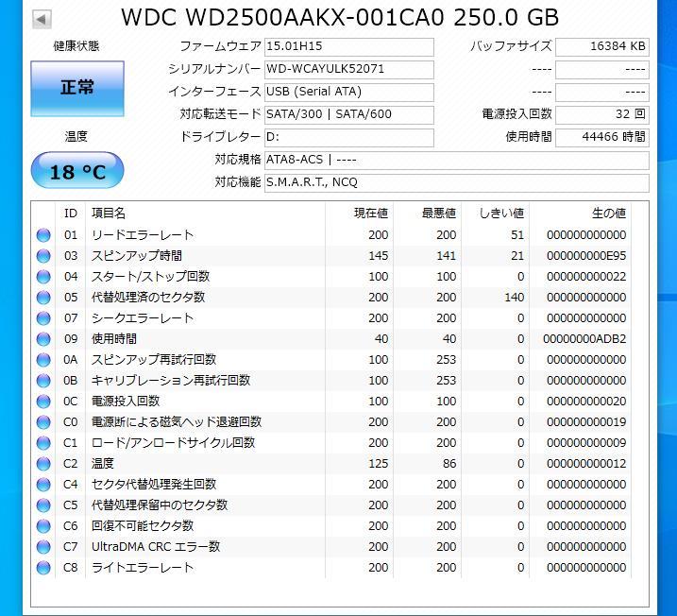This screenshot has height=616, width=677.
Task: Click worst value 86 in row C2
Action: click(449, 464)
